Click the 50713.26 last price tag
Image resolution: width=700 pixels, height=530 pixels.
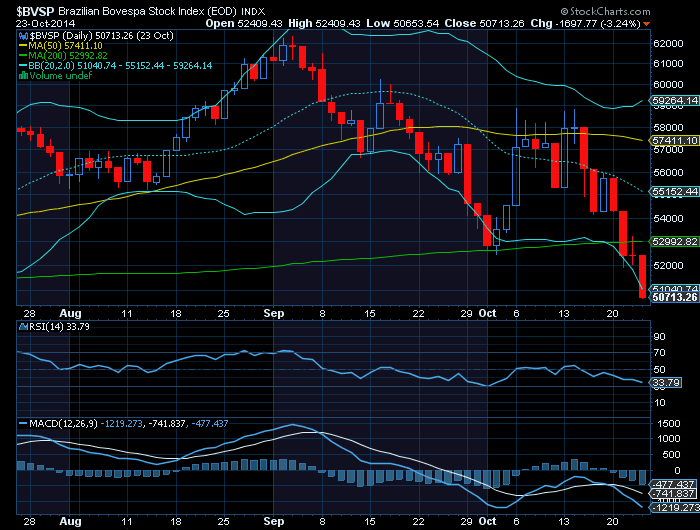point(674,297)
